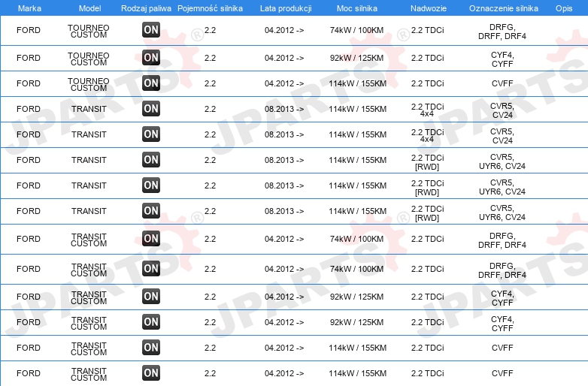The height and width of the screenshot is (386, 588).
Task: Click 'CYF4, CYFF' in first TRANSIT CUSTOM 92kW row
Action: point(502,298)
